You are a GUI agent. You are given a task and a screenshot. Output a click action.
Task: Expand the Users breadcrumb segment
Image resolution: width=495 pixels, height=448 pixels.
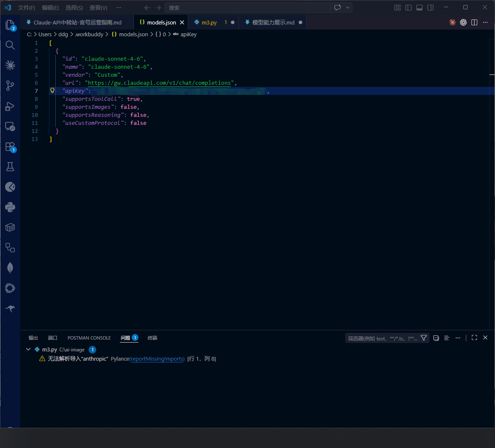pyautogui.click(x=45, y=35)
